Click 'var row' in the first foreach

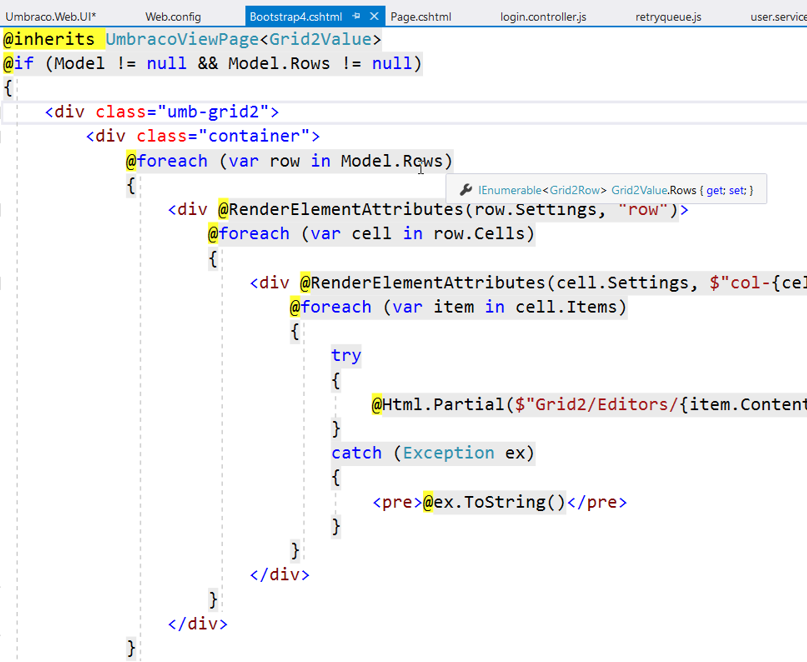click(264, 161)
